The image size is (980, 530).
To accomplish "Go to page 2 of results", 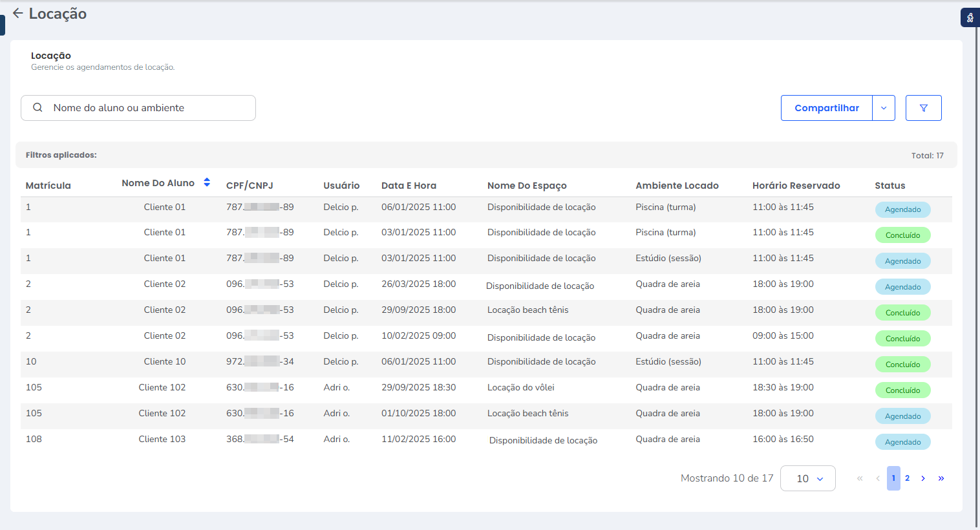I will 907,478.
